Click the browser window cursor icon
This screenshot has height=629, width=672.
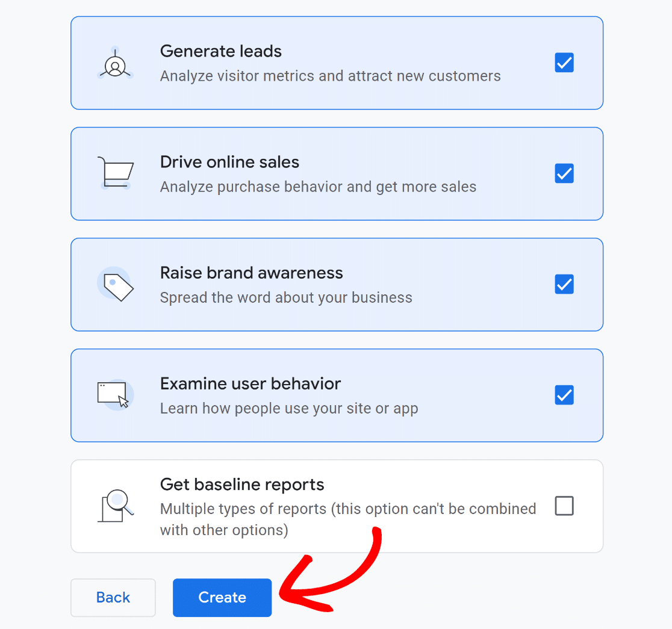click(115, 395)
